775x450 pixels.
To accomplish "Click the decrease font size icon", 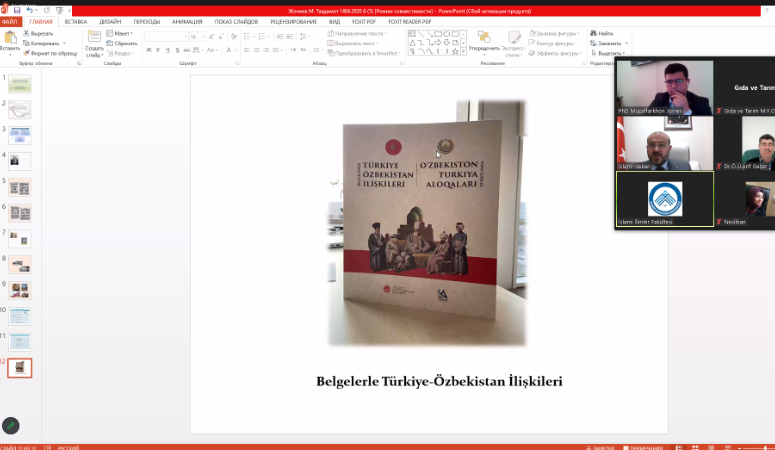I will click(x=221, y=37).
